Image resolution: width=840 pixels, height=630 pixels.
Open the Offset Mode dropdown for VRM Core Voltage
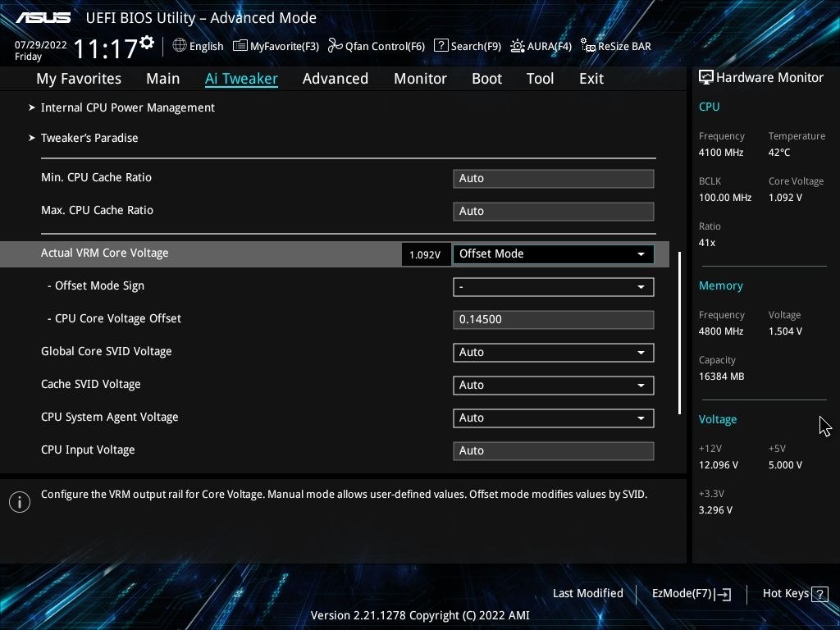[553, 253]
